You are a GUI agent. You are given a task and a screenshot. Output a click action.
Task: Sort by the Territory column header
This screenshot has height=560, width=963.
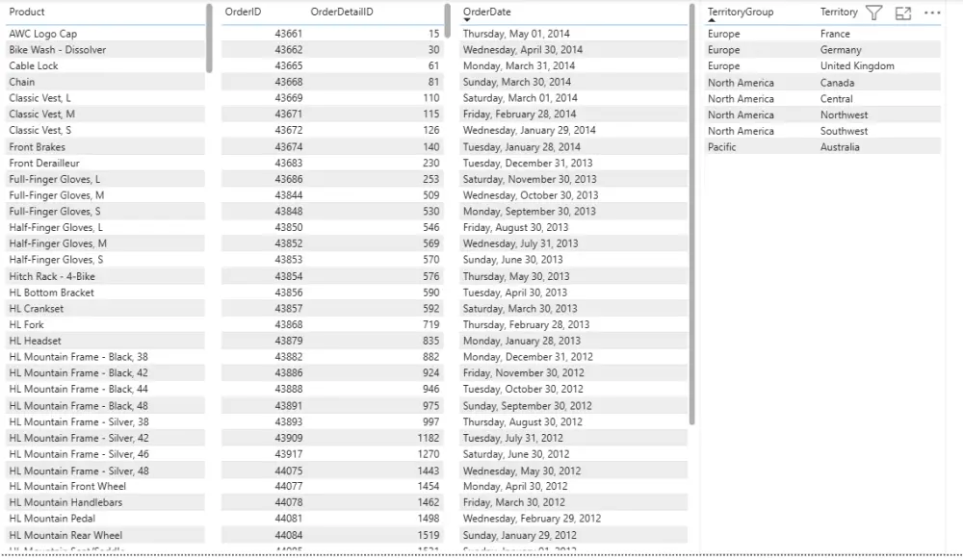tap(839, 12)
